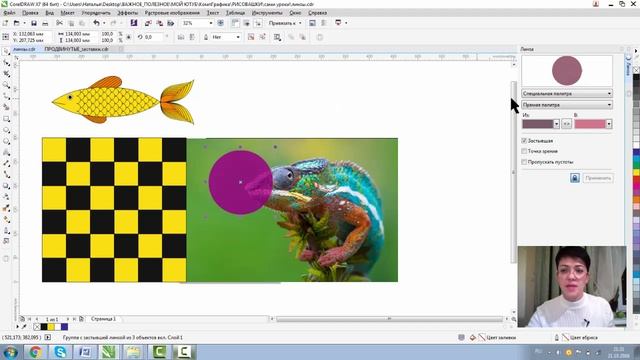This screenshot has height=360, width=640.
Task: Expand the Undo history arrow
Action: 104,23
